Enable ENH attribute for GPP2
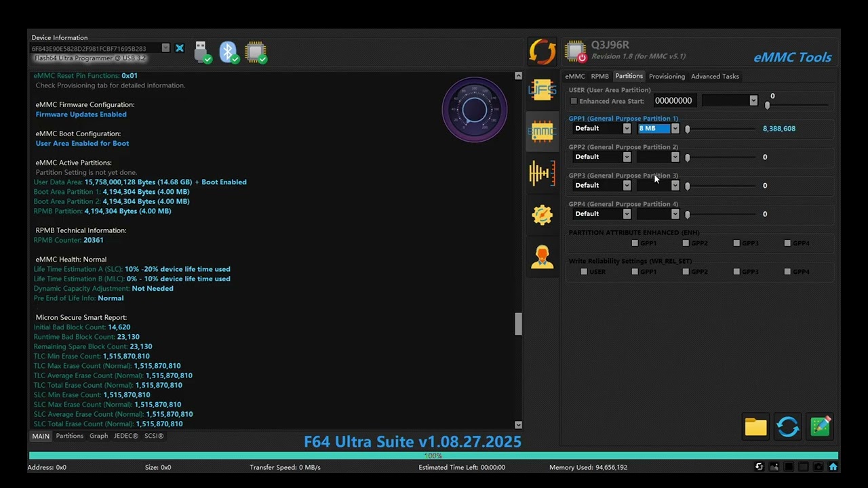Image resolution: width=868 pixels, height=488 pixels. point(686,243)
